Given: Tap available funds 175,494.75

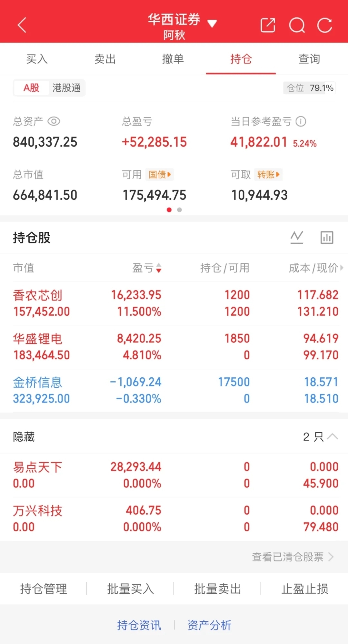Looking at the screenshot, I should (x=154, y=195).
